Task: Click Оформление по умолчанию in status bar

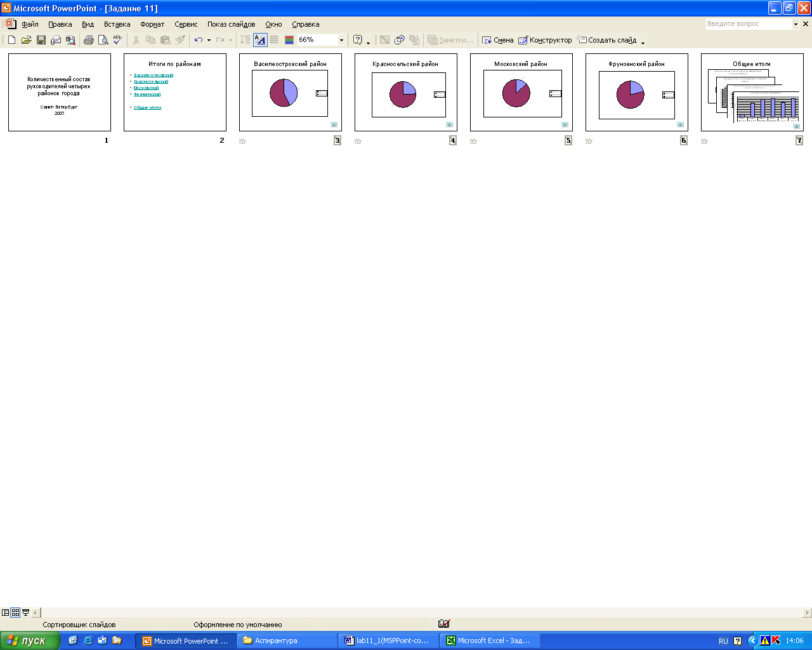Action: (x=238, y=625)
